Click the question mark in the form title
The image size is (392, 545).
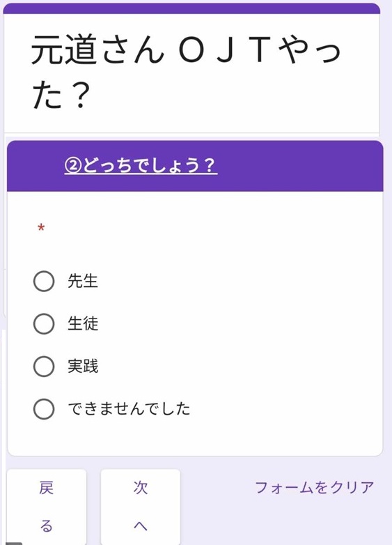80,94
